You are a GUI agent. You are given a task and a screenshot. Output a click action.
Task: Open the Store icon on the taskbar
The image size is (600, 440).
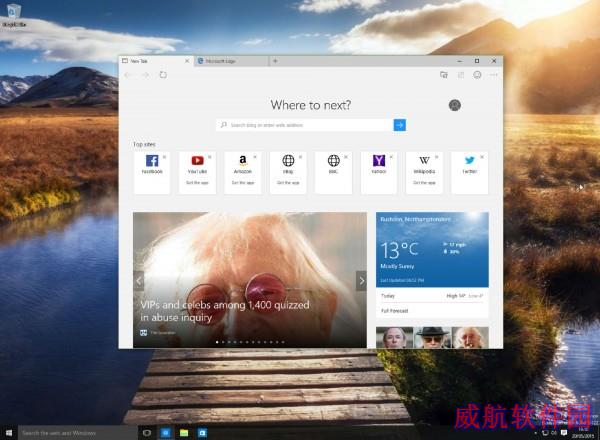click(x=202, y=433)
